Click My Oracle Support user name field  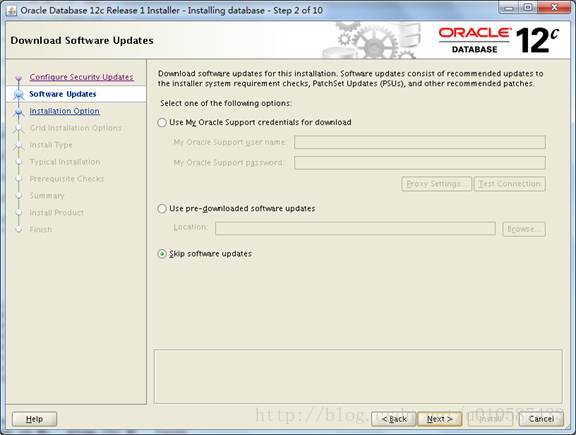click(x=420, y=142)
